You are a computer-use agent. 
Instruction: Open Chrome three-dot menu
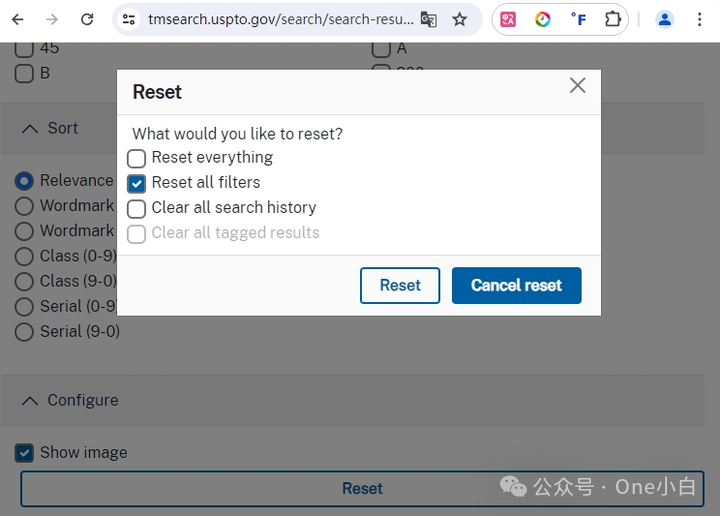pyautogui.click(x=699, y=19)
